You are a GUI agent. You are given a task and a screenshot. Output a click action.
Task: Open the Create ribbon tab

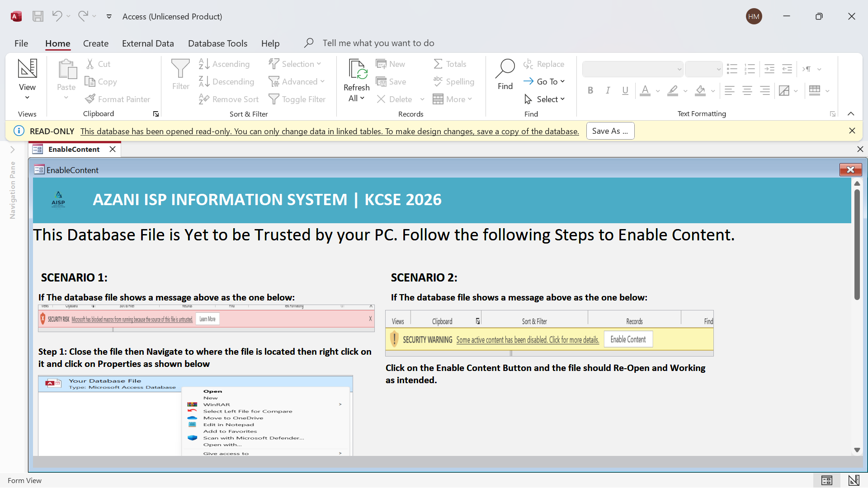96,43
